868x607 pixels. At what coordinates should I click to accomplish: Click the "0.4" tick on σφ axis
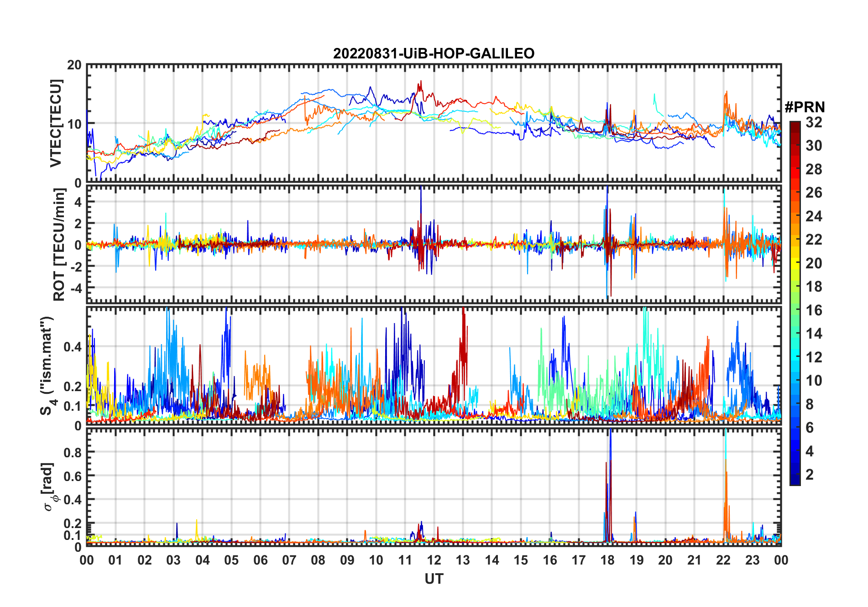73,500
